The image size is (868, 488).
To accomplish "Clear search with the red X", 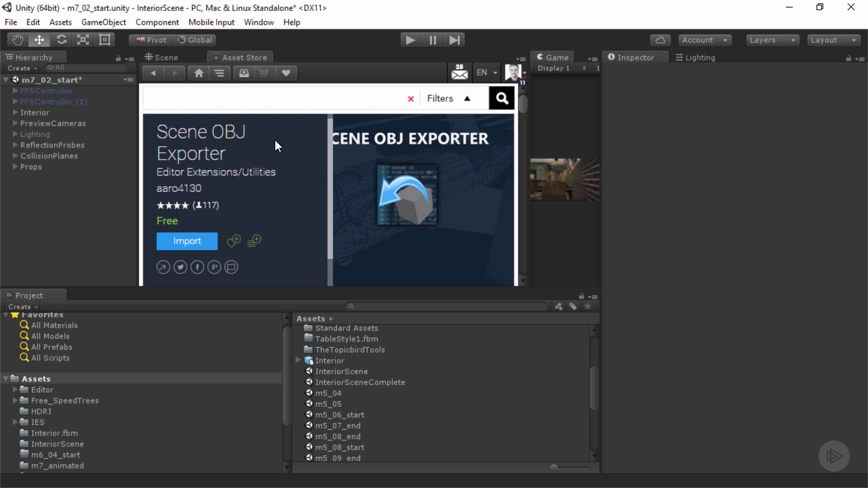I will tap(410, 99).
